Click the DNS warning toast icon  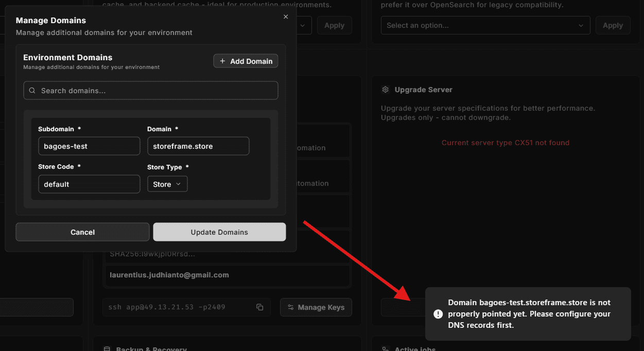pos(438,314)
